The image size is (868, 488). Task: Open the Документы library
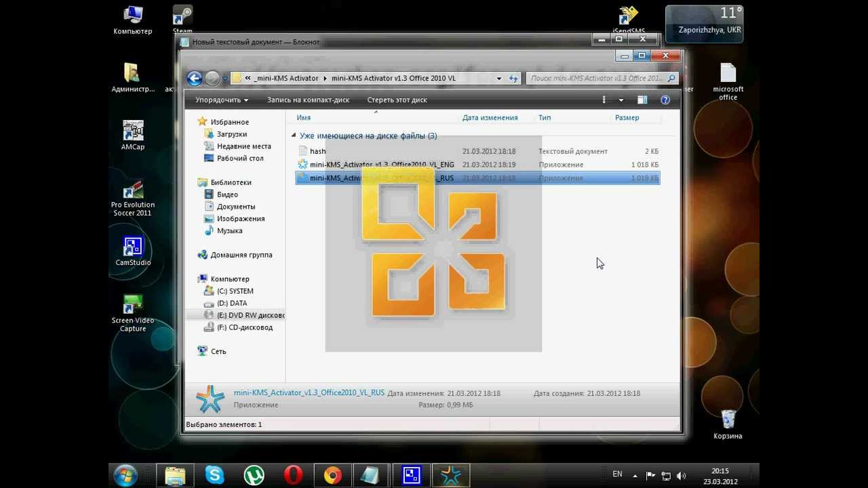(x=236, y=207)
